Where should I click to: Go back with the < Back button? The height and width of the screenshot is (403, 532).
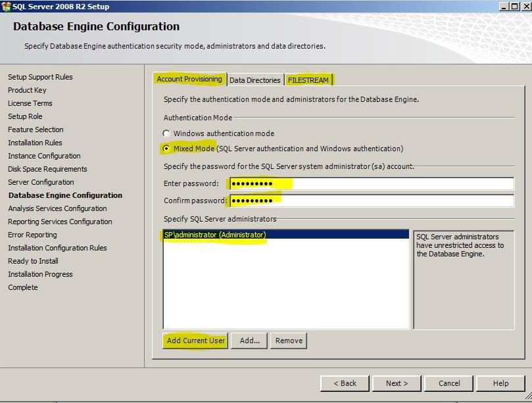345,383
